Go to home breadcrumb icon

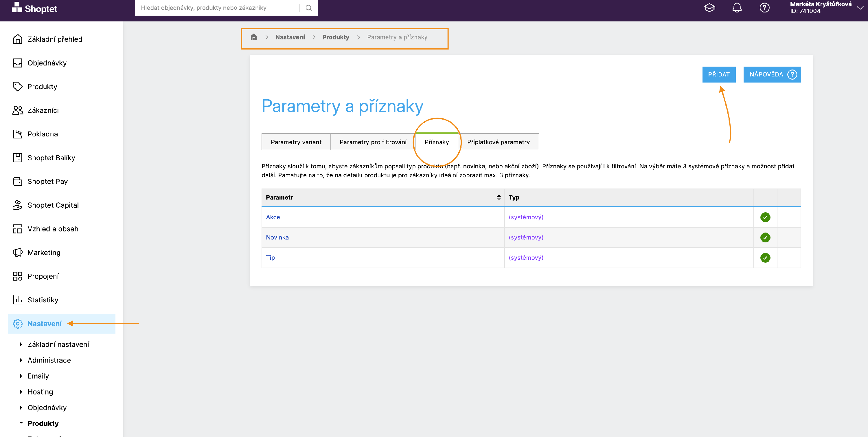pos(254,37)
